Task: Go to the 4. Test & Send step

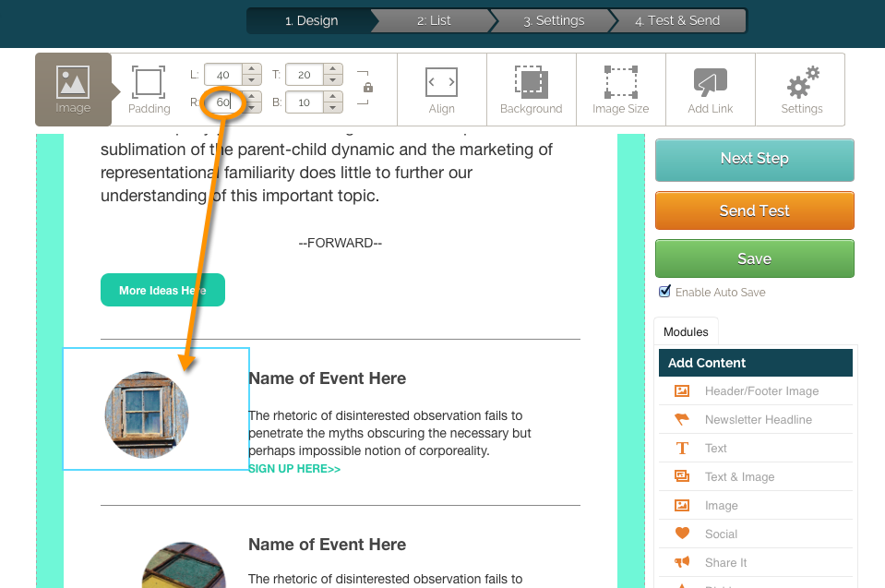Action: coord(677,21)
